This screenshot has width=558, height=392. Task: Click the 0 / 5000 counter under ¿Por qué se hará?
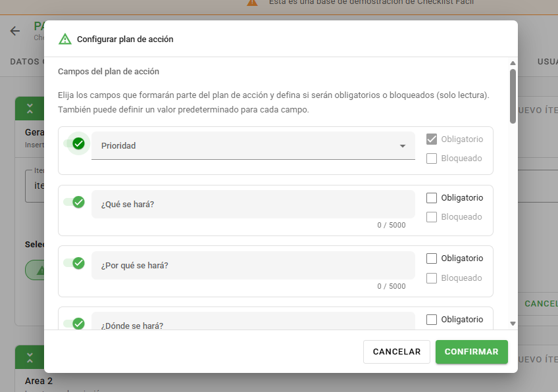(392, 286)
